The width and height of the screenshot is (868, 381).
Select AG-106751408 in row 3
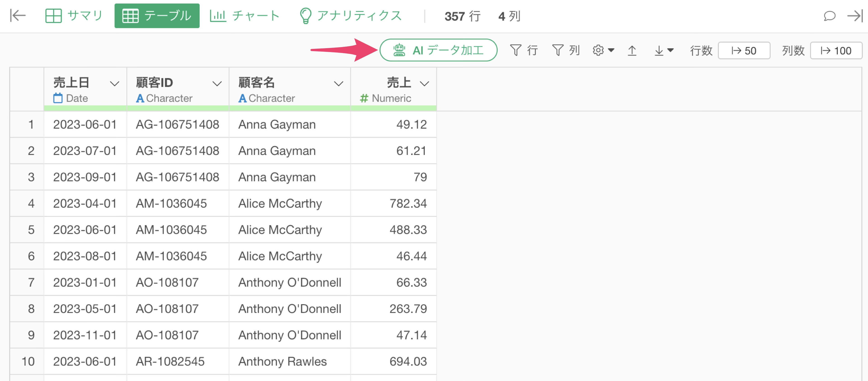pos(178,177)
